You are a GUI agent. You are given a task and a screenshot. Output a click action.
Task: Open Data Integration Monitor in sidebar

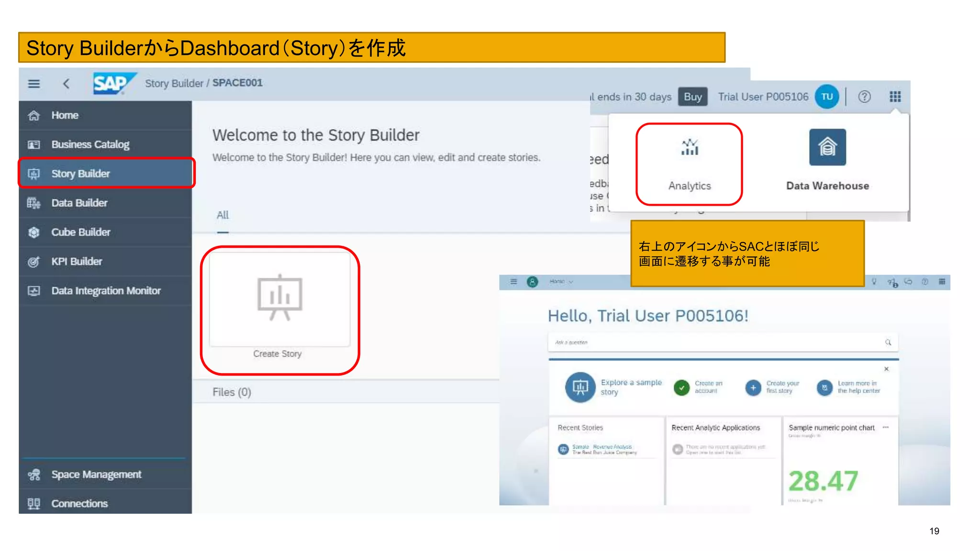[x=105, y=290]
